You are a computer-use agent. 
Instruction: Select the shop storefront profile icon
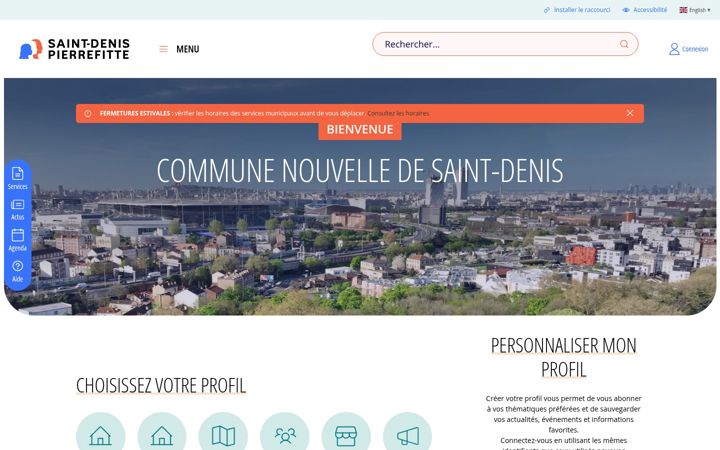point(346,434)
